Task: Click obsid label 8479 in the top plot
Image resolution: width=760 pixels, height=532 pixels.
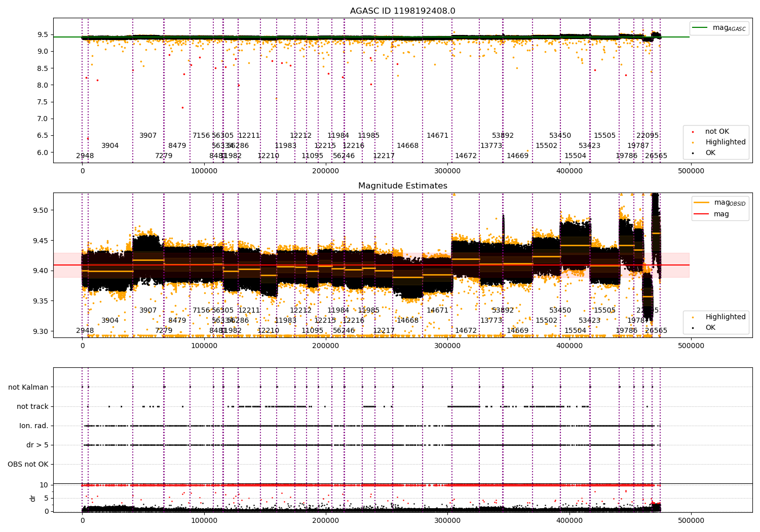Action: click(177, 145)
